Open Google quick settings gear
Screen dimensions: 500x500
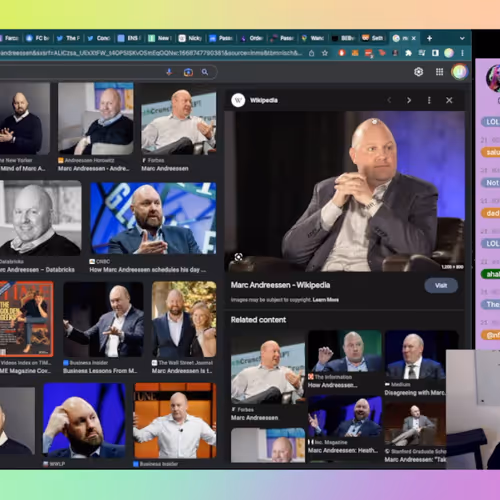coord(419,72)
